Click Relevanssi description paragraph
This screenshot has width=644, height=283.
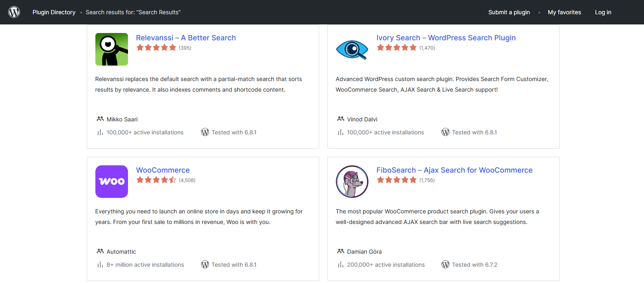click(198, 84)
